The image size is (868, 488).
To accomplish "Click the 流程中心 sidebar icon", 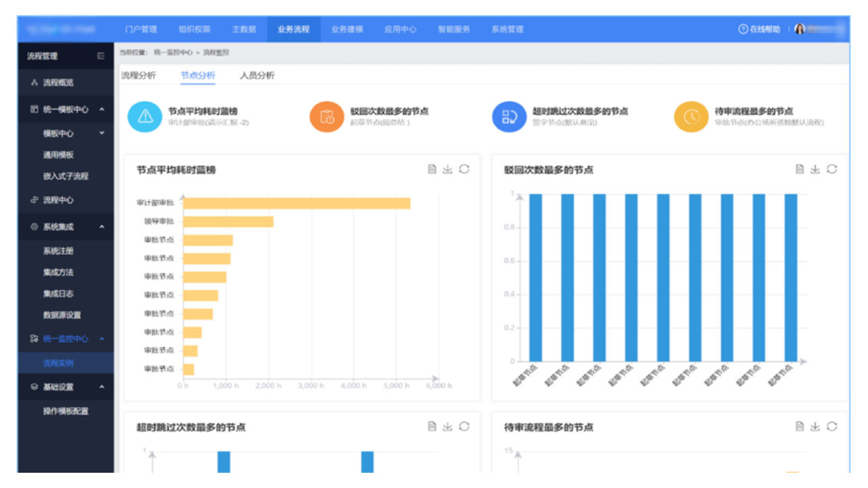I will [33, 200].
